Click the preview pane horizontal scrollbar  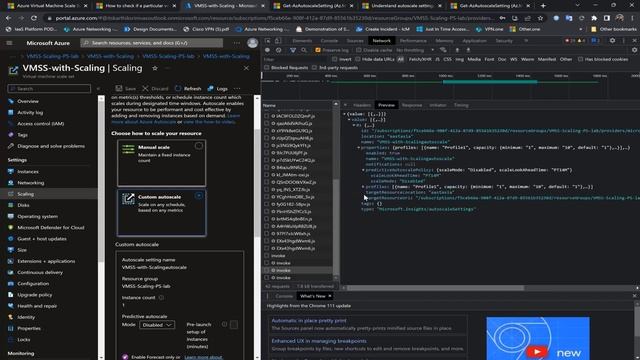click(x=436, y=288)
